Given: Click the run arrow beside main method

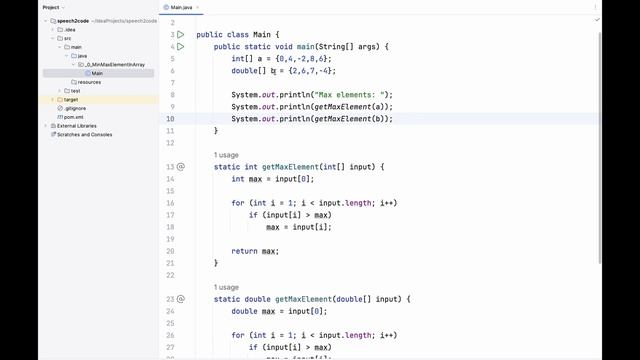Looking at the screenshot, I should [x=181, y=47].
